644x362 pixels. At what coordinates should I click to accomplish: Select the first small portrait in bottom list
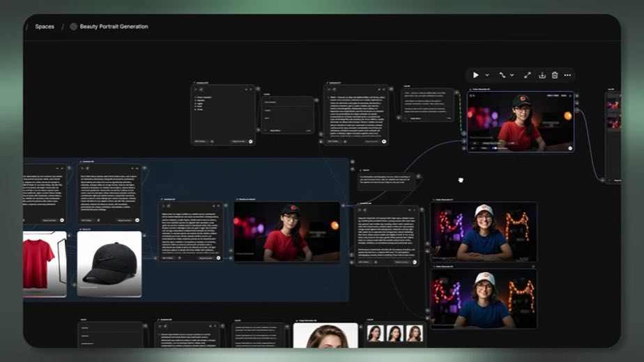(375, 333)
